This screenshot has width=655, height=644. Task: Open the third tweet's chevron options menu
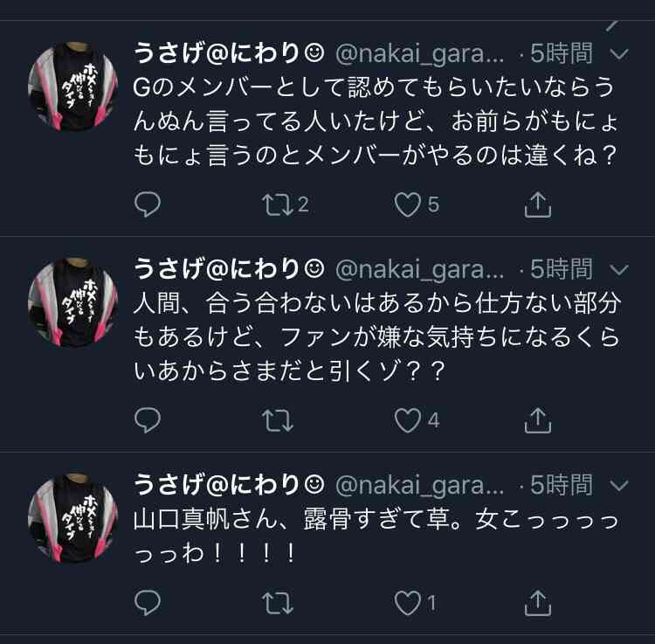pyautogui.click(x=619, y=485)
